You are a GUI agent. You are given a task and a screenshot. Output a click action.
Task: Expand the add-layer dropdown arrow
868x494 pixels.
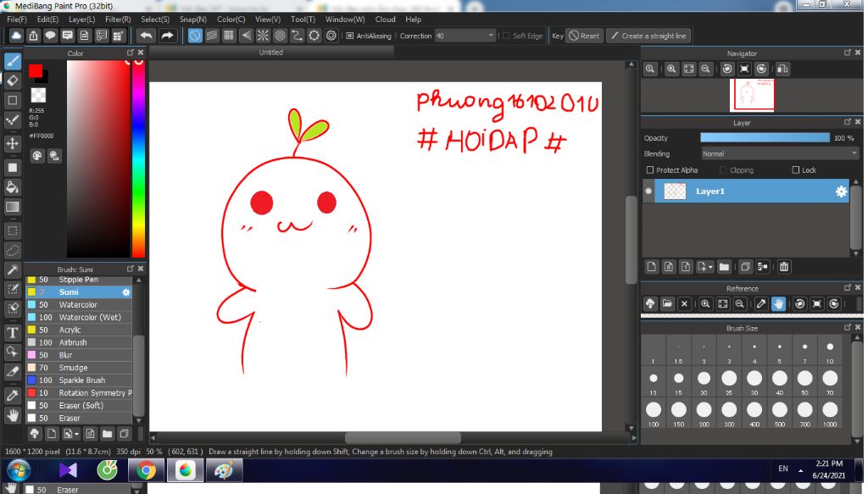click(x=710, y=267)
